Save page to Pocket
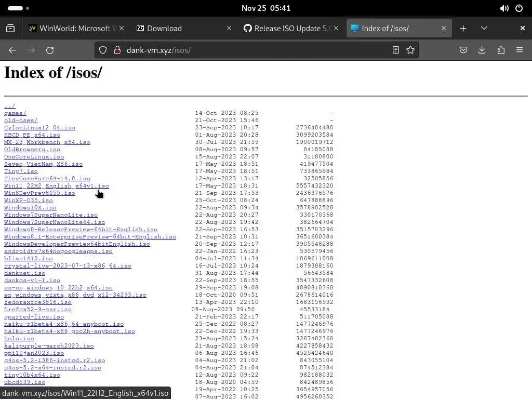The height and width of the screenshot is (399, 532). [463, 50]
